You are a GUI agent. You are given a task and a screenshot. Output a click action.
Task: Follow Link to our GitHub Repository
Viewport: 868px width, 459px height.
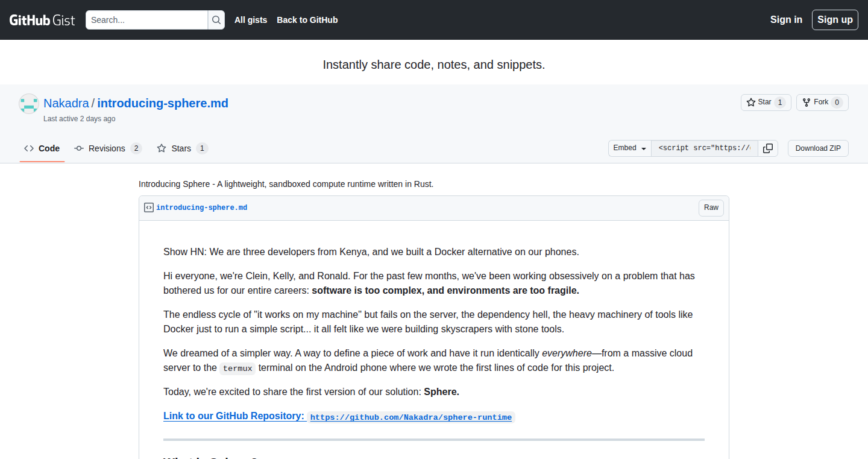234,416
